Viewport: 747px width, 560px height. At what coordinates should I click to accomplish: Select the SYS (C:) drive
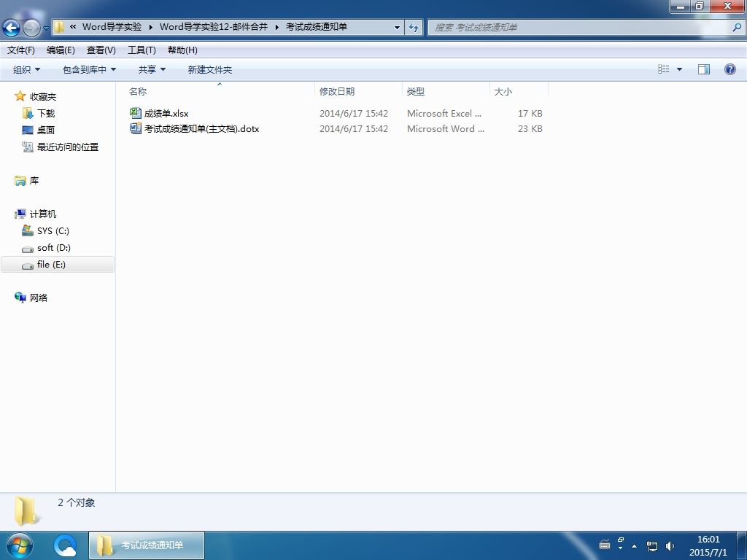click(x=53, y=231)
